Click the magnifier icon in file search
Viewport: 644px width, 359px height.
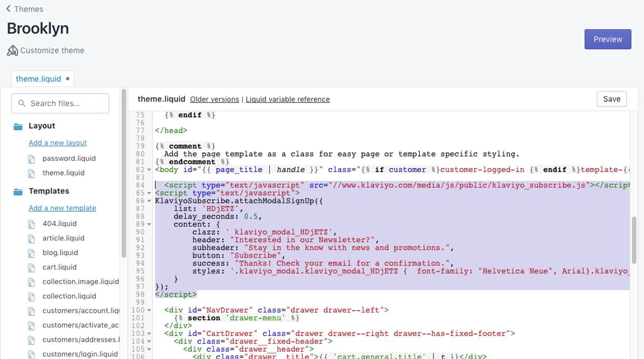click(22, 104)
